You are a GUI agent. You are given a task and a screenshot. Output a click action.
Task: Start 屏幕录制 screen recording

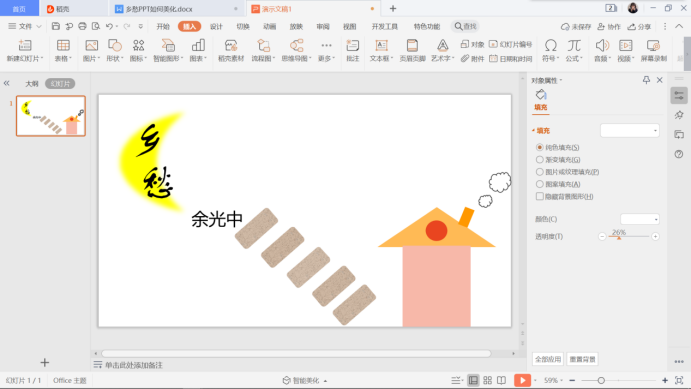coord(653,46)
